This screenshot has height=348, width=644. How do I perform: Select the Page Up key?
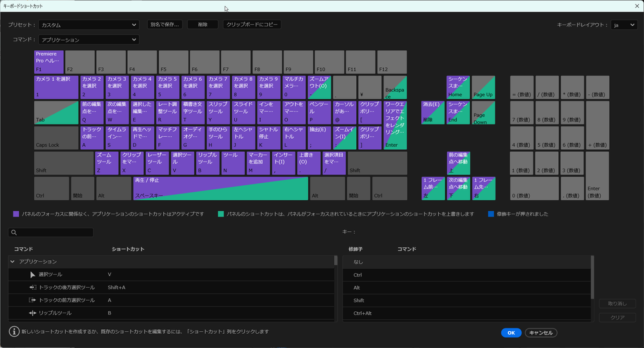[483, 87]
